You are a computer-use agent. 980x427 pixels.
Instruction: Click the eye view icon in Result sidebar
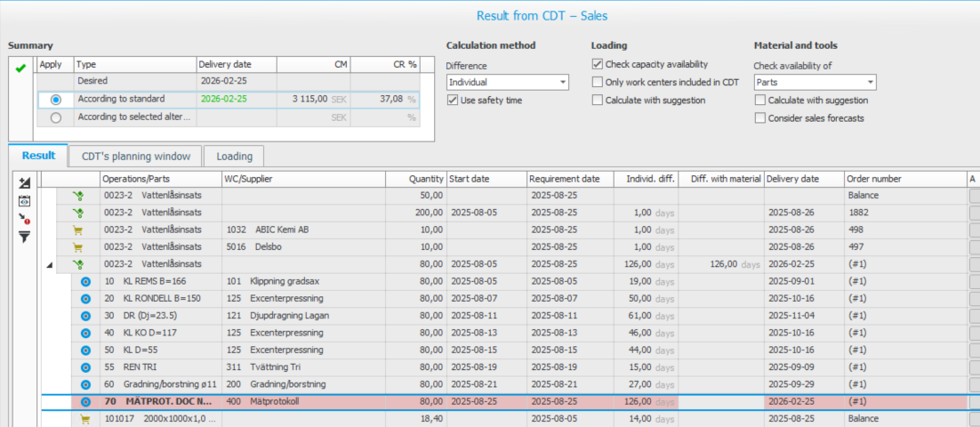(24, 200)
